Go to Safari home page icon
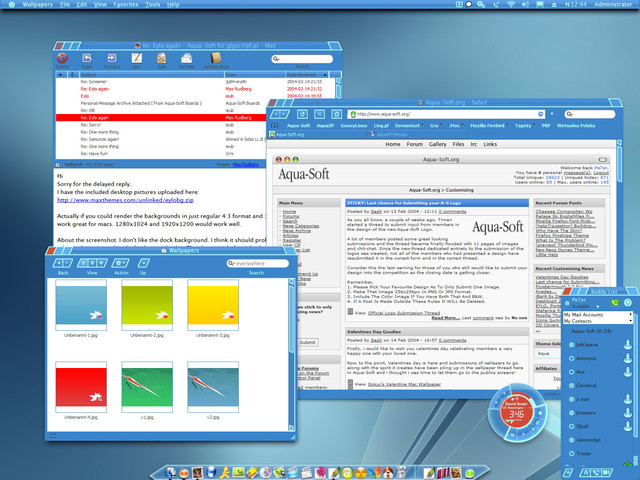The height and width of the screenshot is (480, 640). (336, 115)
